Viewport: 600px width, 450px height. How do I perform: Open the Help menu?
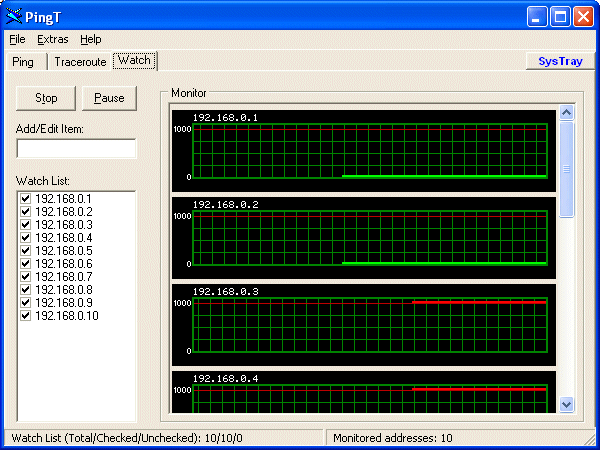[91, 39]
